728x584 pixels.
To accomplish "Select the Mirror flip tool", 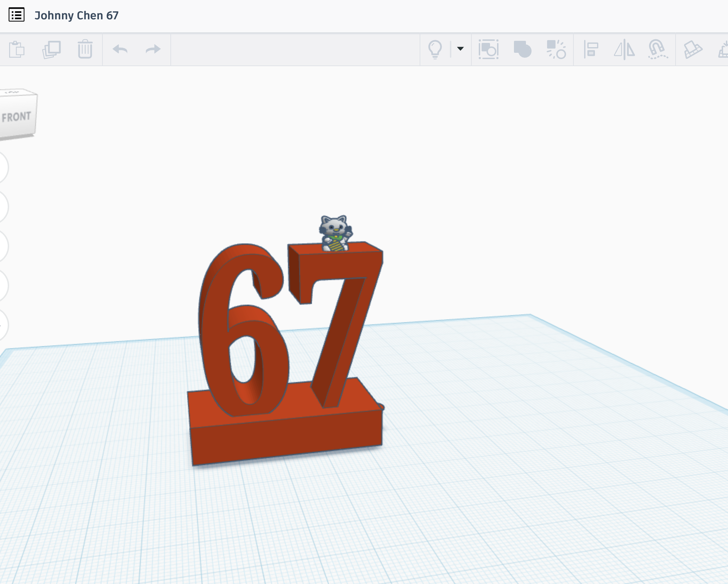I will coord(624,49).
